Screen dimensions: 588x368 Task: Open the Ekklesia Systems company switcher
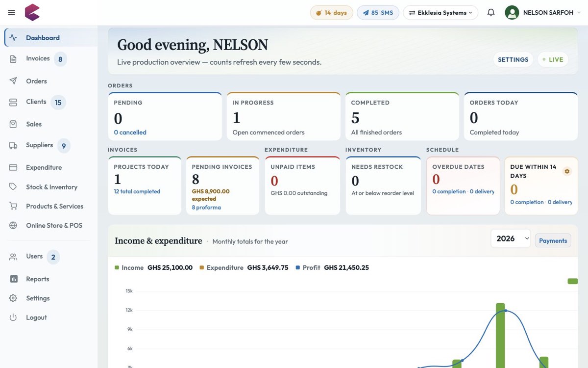(441, 13)
